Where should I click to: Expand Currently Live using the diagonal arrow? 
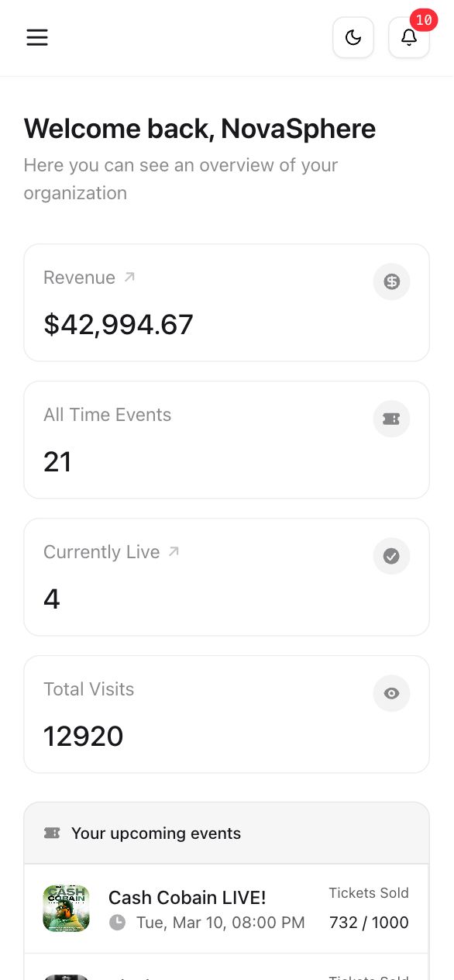click(x=174, y=550)
